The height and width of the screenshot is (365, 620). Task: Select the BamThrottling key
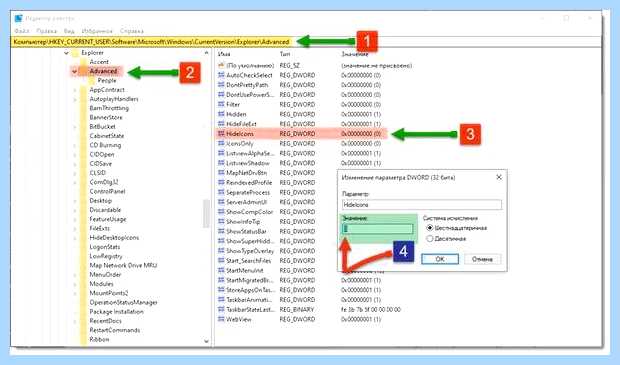pos(109,108)
